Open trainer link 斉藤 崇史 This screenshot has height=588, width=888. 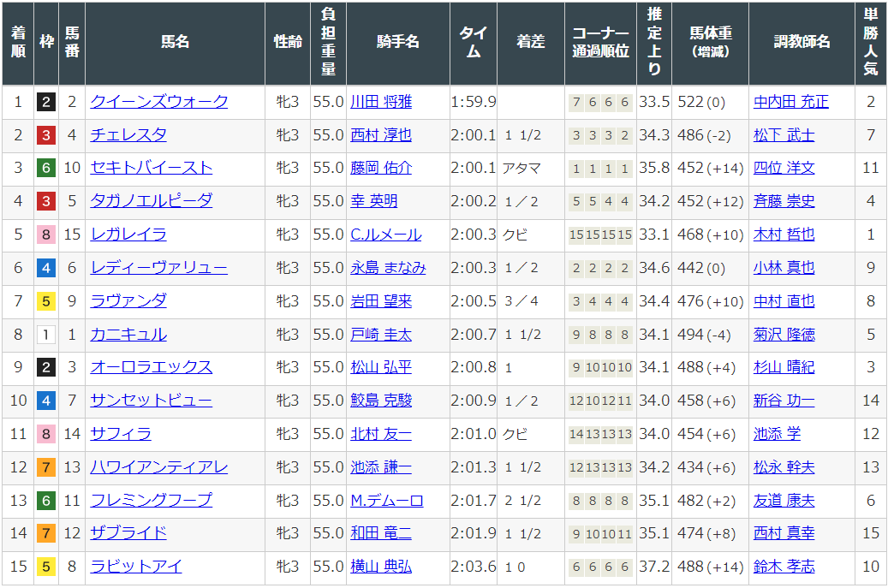pos(784,201)
